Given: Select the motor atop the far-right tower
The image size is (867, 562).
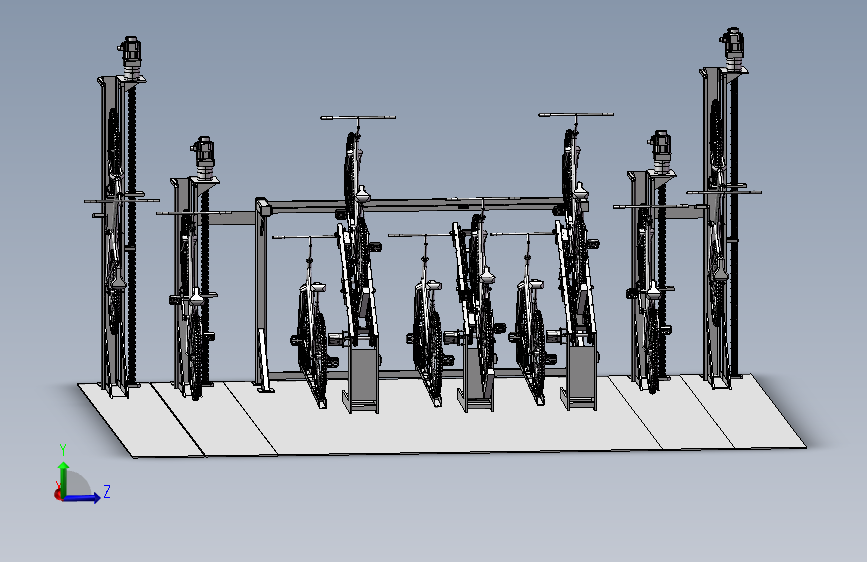Looking at the screenshot, I should tap(732, 49).
